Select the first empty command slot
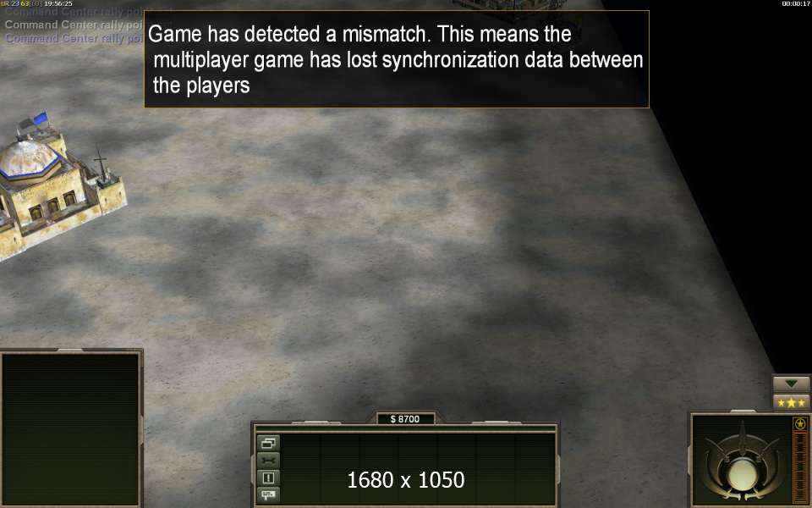The width and height of the screenshot is (812, 508). coord(301,469)
